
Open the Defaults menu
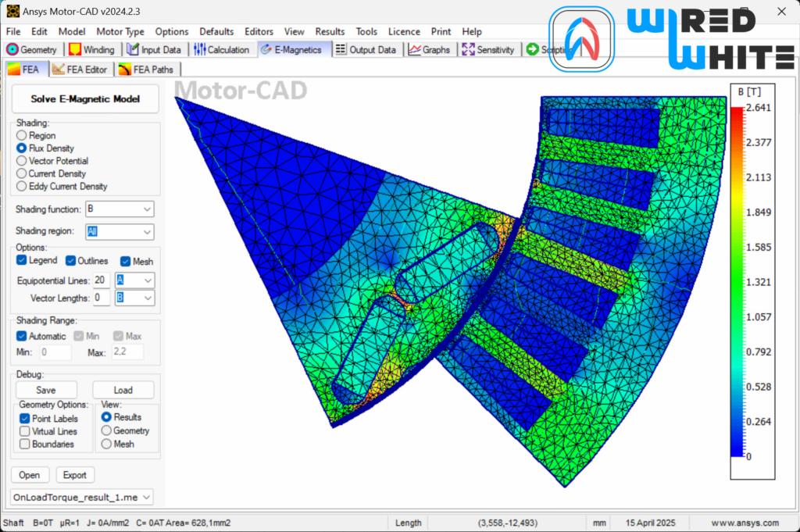click(216, 31)
